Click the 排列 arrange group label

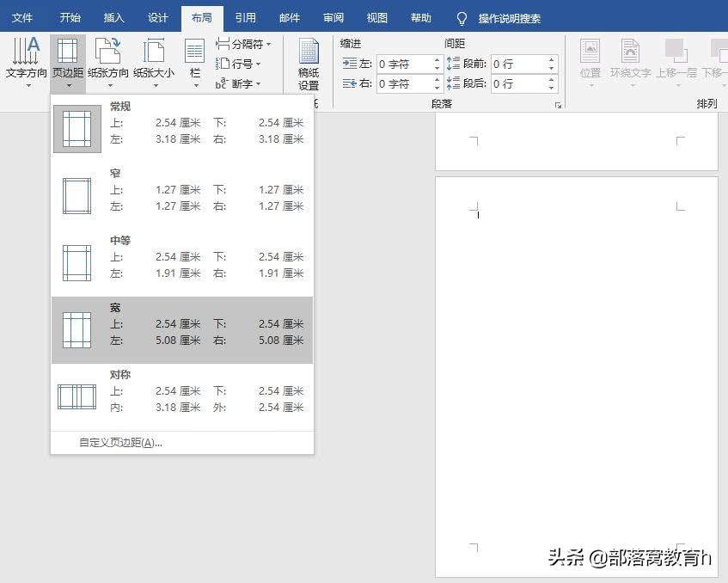707,103
